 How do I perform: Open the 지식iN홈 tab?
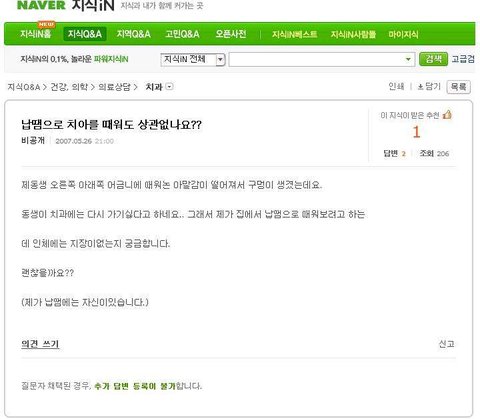(36, 34)
